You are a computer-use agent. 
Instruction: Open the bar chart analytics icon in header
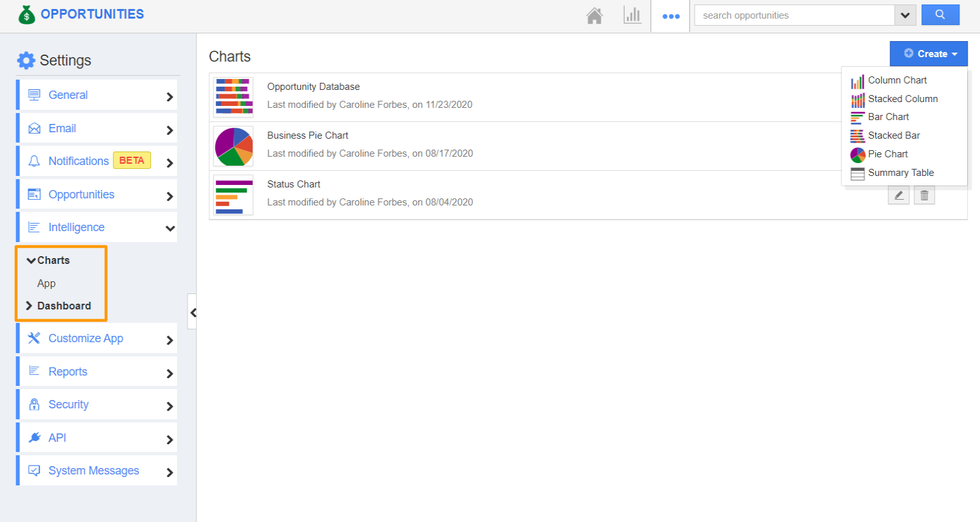pyautogui.click(x=632, y=15)
